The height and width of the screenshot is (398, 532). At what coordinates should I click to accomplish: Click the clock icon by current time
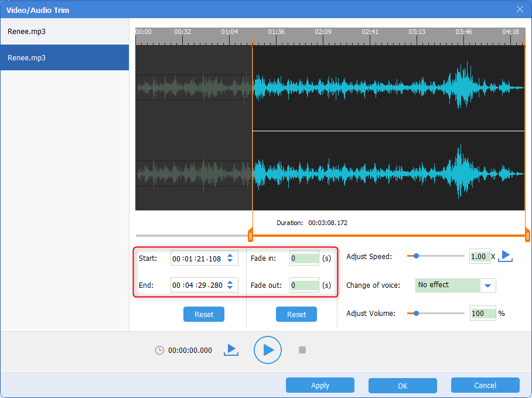(x=159, y=350)
